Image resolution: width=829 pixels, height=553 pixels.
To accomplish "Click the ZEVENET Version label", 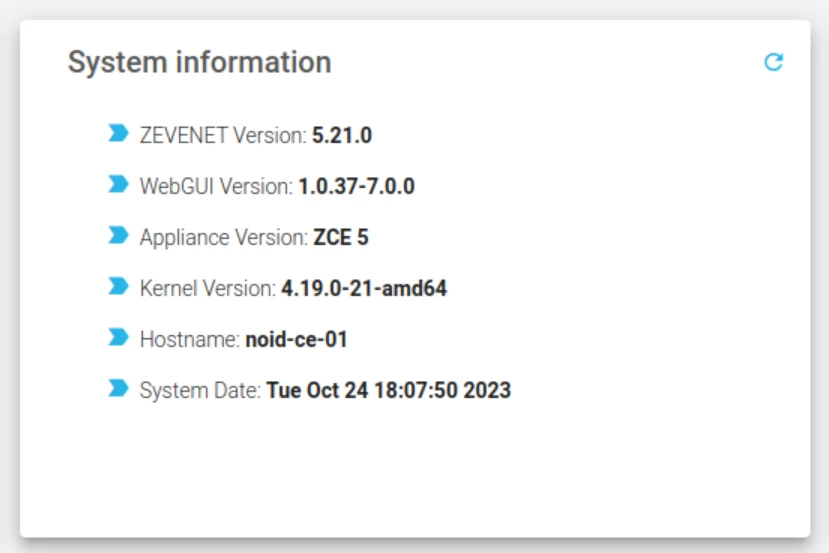I will point(223,135).
